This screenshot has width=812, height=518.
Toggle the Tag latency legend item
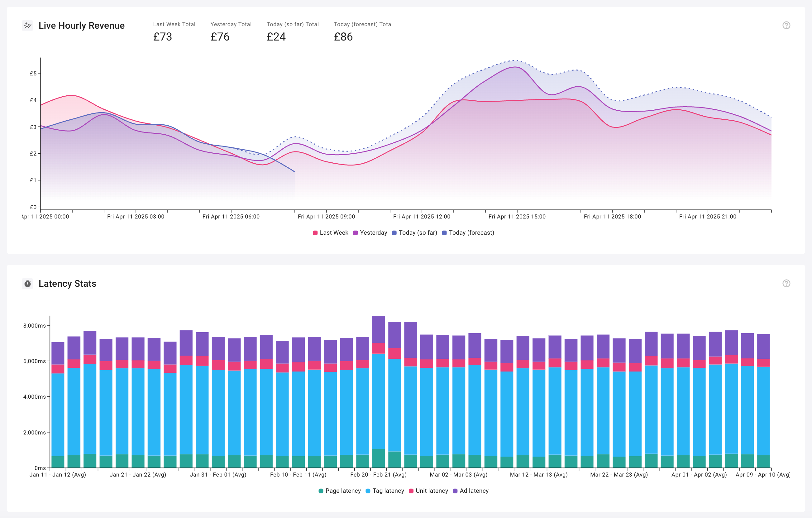pos(385,491)
